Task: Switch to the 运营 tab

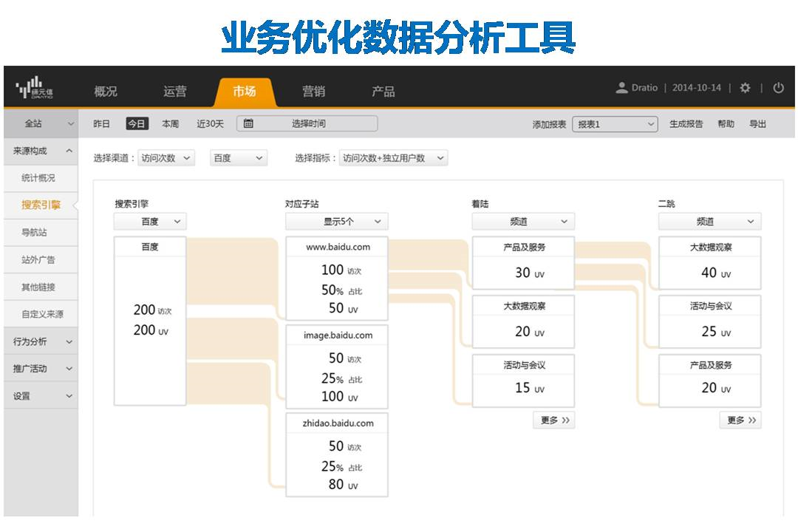Action: coord(174,92)
